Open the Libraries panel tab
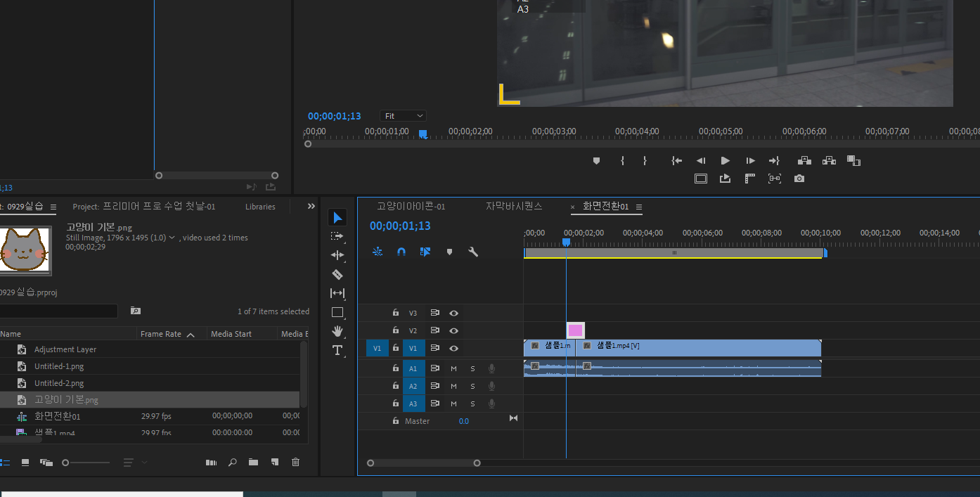The height and width of the screenshot is (497, 980). pos(260,207)
